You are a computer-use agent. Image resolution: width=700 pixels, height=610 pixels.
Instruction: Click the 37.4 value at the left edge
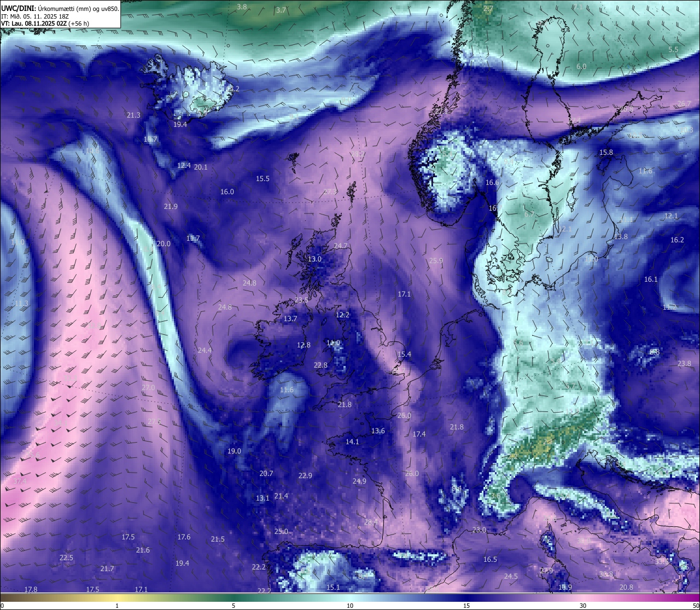click(x=20, y=481)
